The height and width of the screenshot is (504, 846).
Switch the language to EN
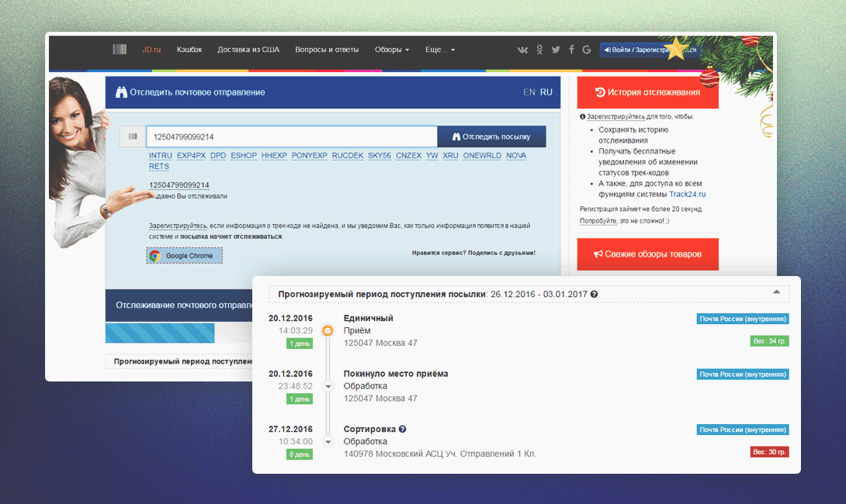tap(529, 92)
